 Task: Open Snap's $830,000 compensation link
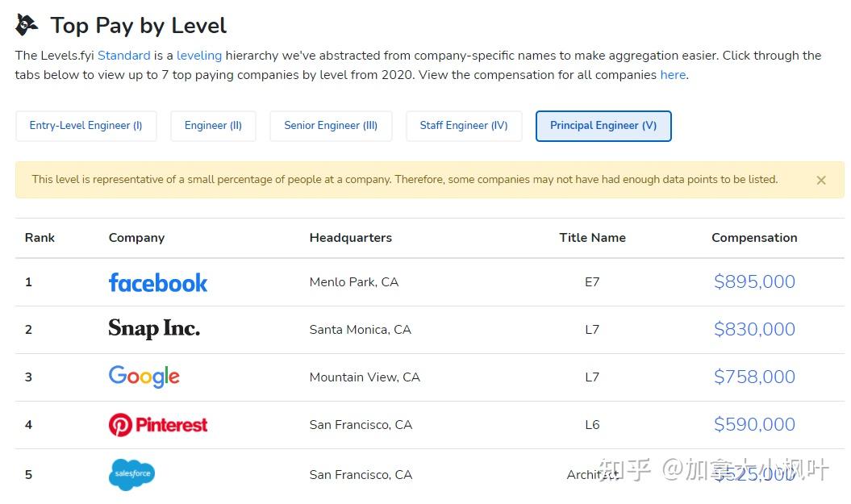tap(754, 329)
